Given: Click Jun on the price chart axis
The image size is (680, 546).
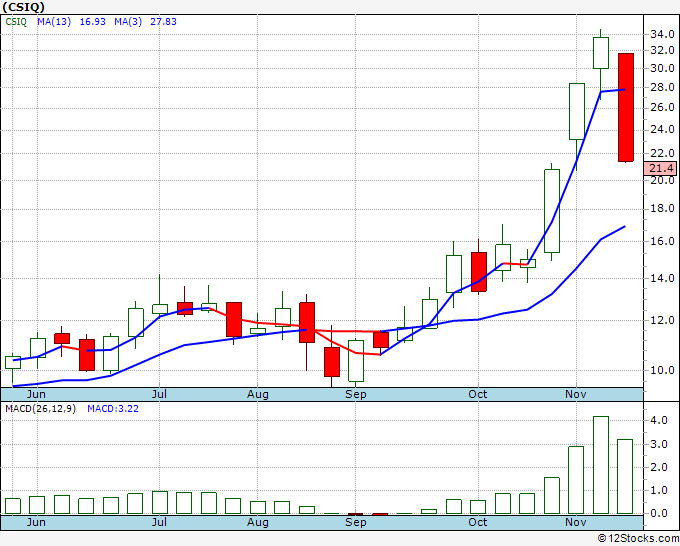Looking at the screenshot, I should [36, 394].
